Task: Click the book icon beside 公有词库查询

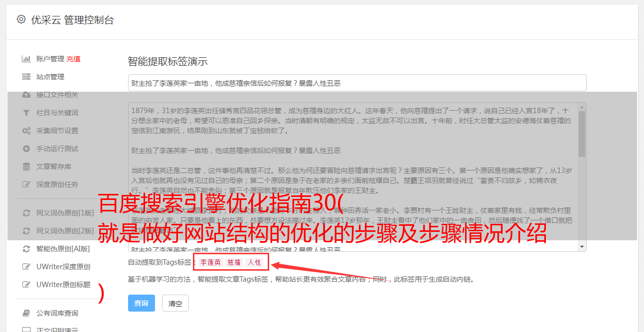Action: 26,313
